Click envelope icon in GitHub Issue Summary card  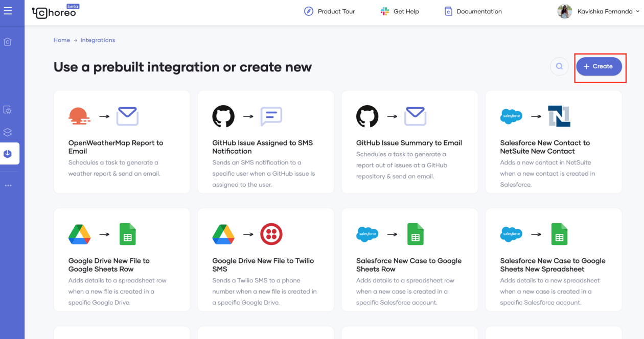point(416,116)
